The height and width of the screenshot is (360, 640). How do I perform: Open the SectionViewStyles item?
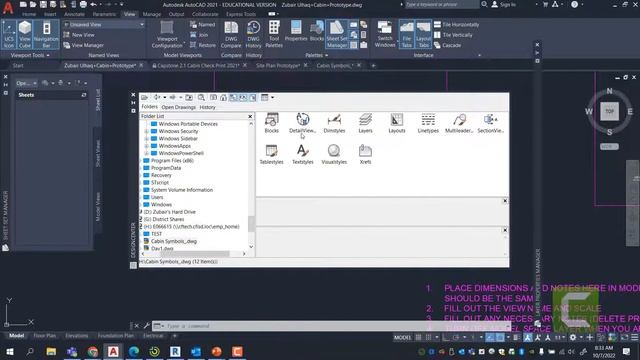pos(491,123)
